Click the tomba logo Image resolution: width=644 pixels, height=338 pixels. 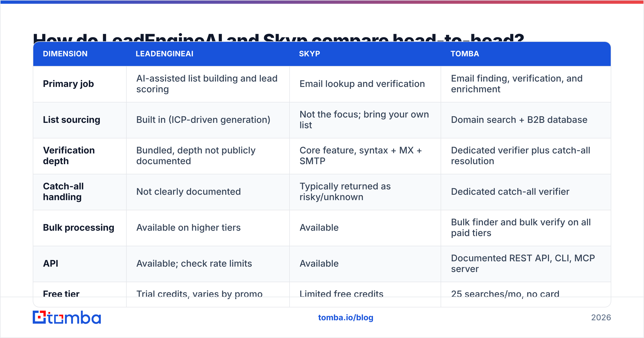coord(67,317)
